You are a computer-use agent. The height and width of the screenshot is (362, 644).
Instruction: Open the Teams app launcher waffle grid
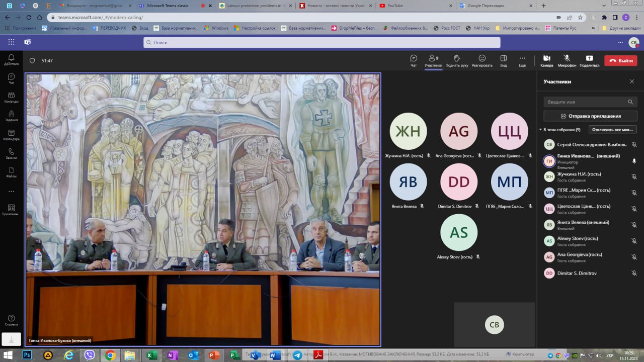point(12,42)
